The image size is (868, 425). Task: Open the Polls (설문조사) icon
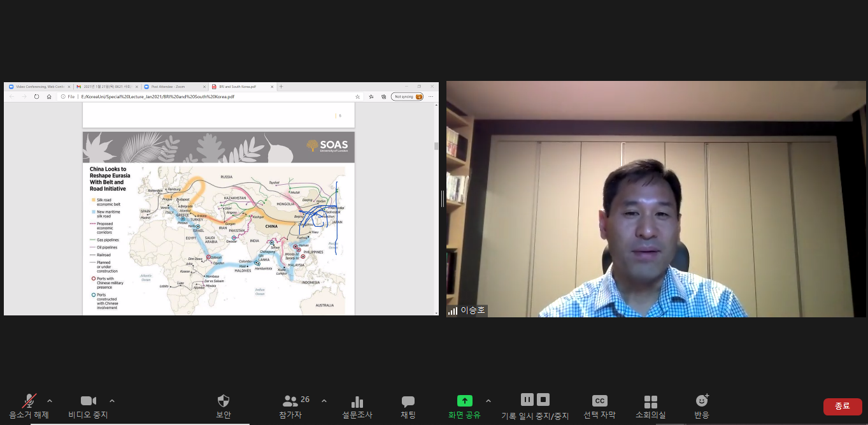click(357, 402)
